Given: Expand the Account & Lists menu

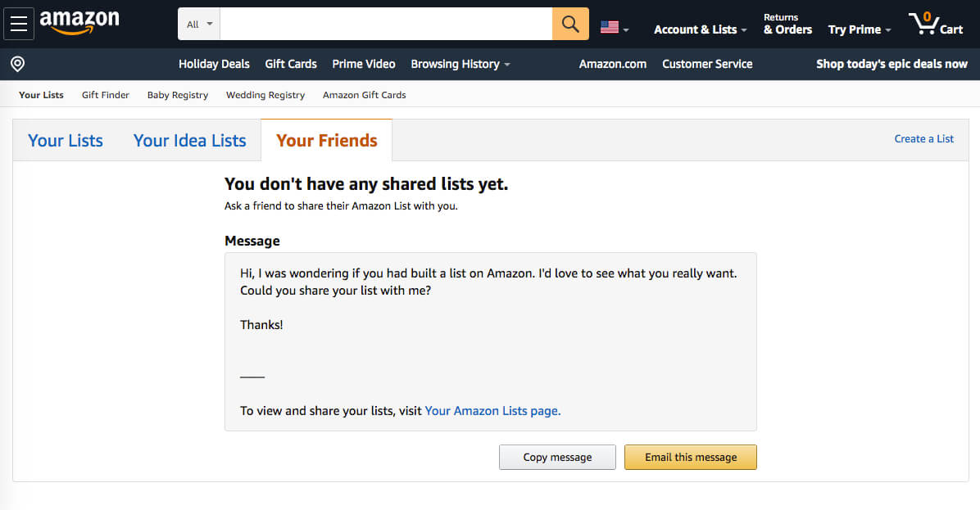Looking at the screenshot, I should point(699,29).
